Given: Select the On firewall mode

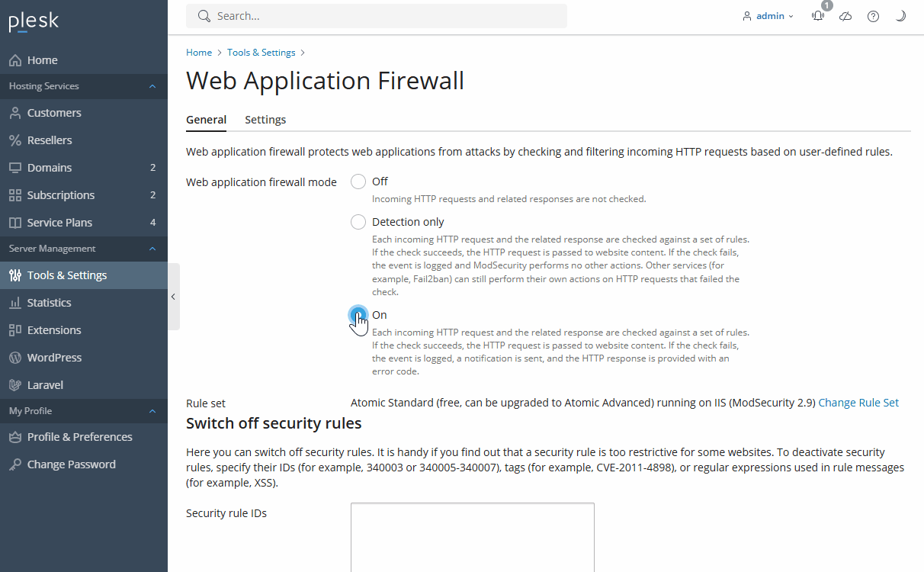Looking at the screenshot, I should tap(358, 315).
